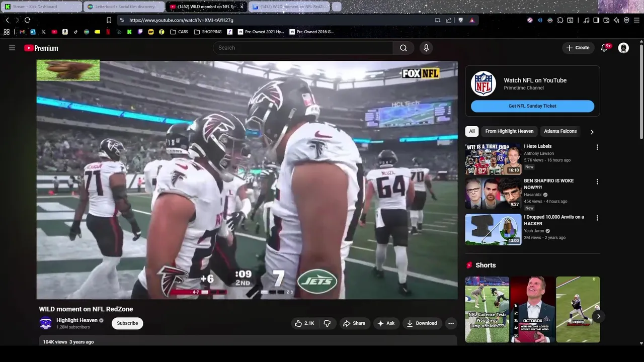Viewport: 644px width, 362px height.
Task: Switch to Stream - Kick Dashboard tab
Action: 41,7
